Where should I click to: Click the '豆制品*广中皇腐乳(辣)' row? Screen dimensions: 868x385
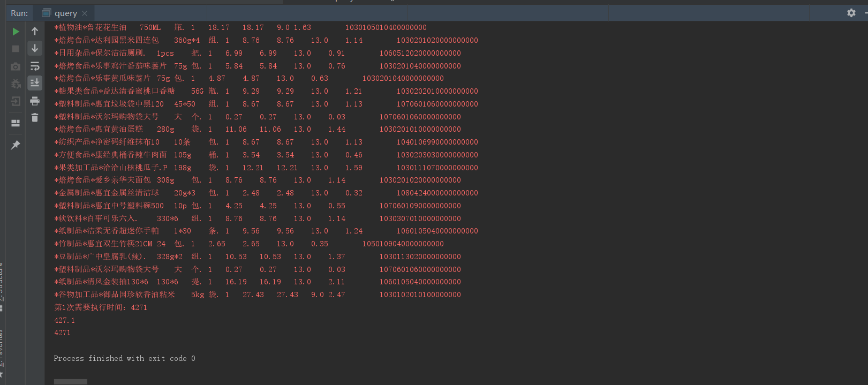[x=258, y=256]
